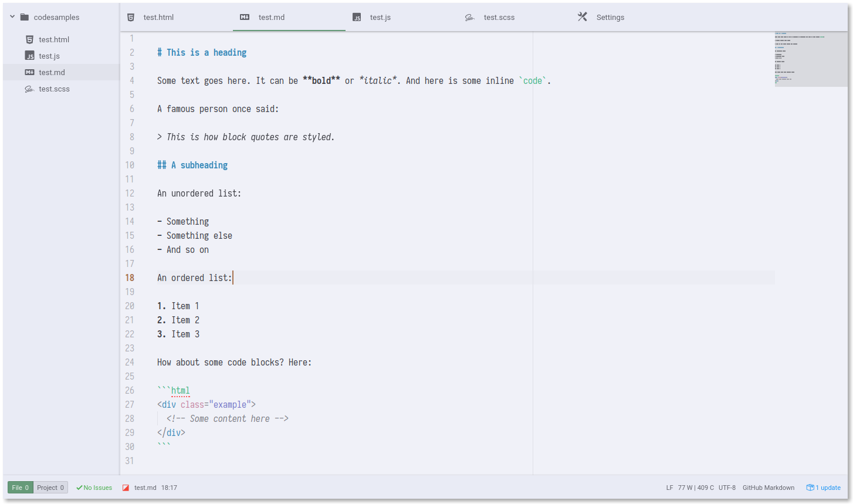This screenshot has width=853, height=504.
Task: Click the File 0 linter button
Action: click(21, 488)
